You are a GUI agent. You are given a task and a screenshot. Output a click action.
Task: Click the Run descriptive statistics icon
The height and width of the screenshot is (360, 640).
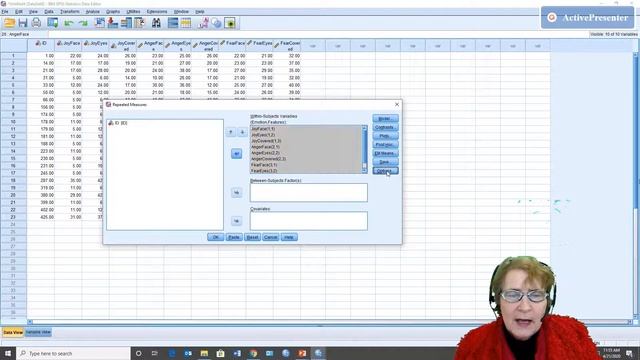140,23
